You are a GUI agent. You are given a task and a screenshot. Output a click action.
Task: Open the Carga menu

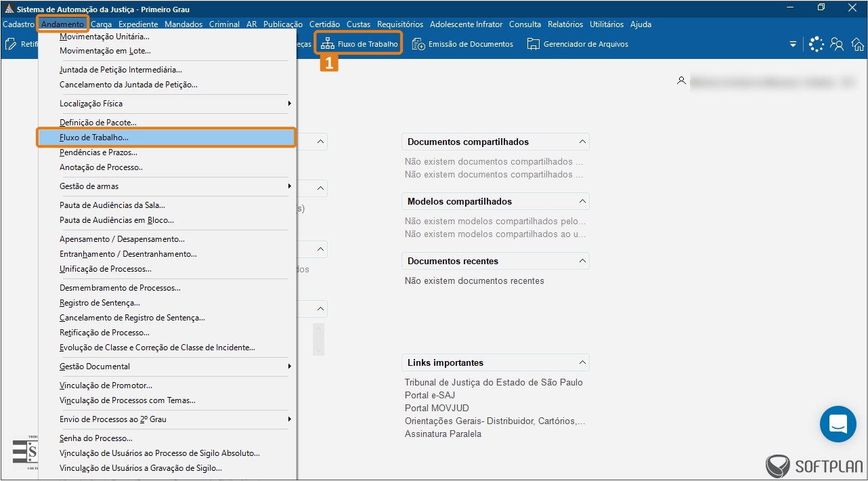[102, 24]
